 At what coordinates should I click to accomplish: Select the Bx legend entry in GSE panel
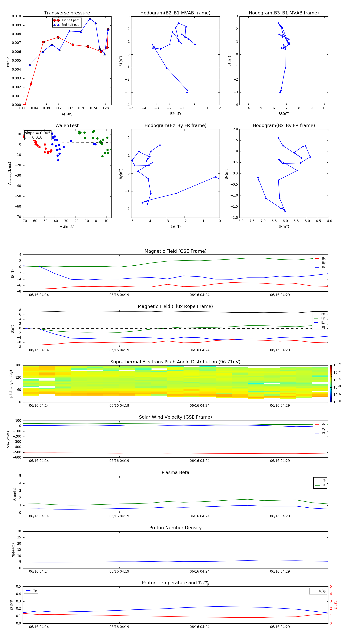pyautogui.click(x=320, y=259)
